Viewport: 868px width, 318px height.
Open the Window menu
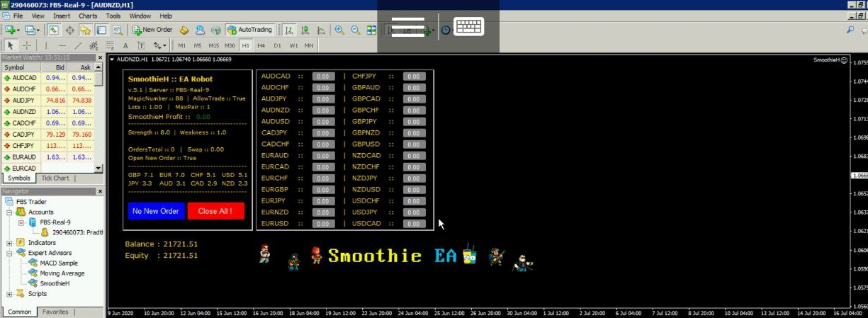pos(140,16)
